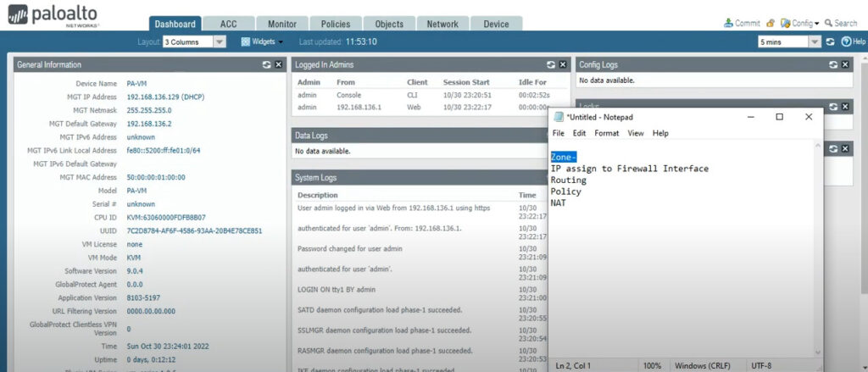Close the Locks widget behind Notepad
The height and width of the screenshot is (372, 868).
tap(845, 106)
